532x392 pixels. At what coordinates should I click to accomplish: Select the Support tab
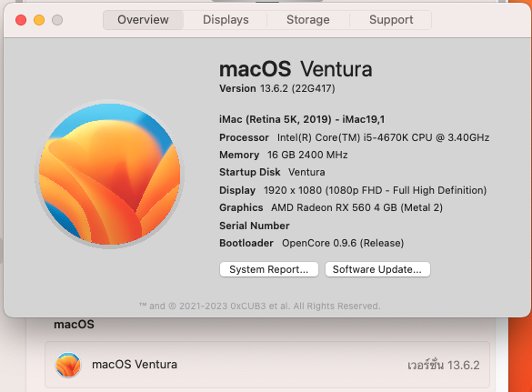(391, 20)
